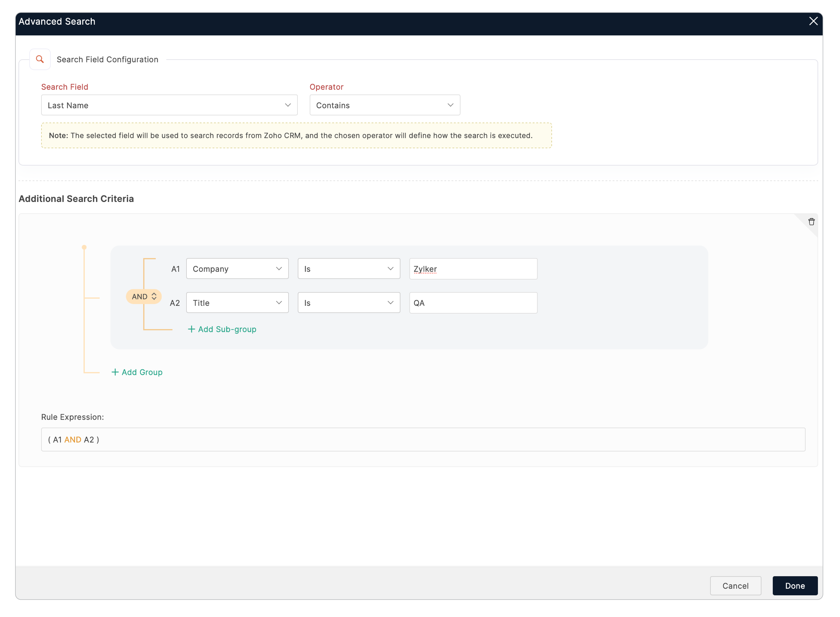This screenshot has width=840, height=617.
Task: Toggle the AND/OR group operator
Action: pyautogui.click(x=140, y=296)
